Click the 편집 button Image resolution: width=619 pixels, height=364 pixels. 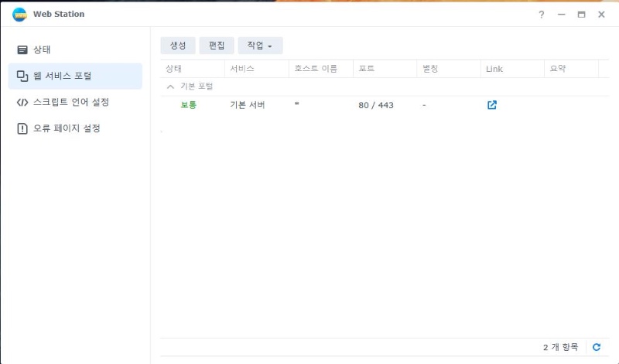click(x=217, y=46)
